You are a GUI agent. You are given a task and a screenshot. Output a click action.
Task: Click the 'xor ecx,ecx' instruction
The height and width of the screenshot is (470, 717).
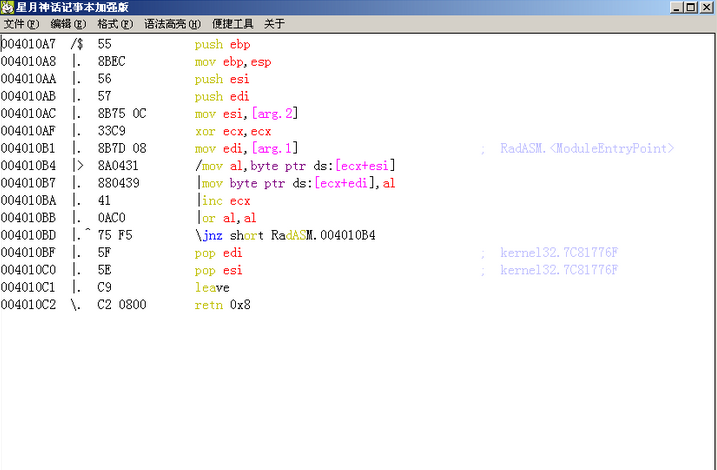click(233, 131)
